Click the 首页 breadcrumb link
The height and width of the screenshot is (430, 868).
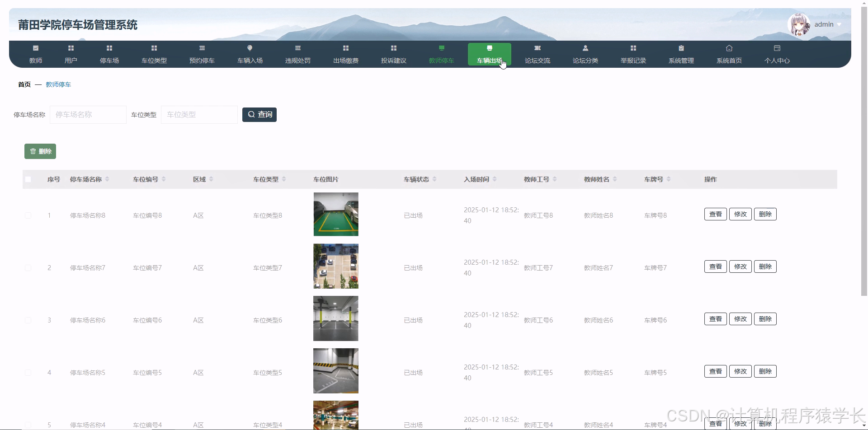click(x=24, y=84)
